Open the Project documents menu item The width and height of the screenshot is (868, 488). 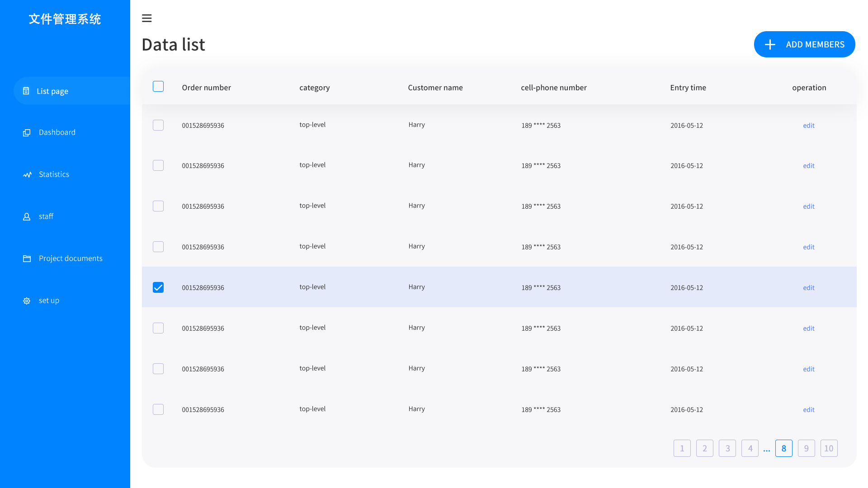[x=71, y=258]
